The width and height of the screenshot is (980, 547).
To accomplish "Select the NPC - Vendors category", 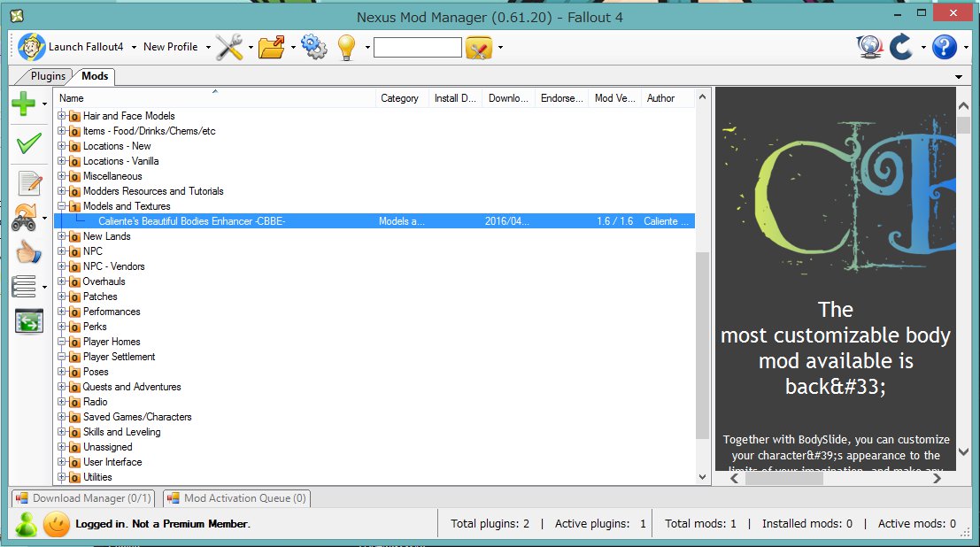I will click(x=113, y=266).
